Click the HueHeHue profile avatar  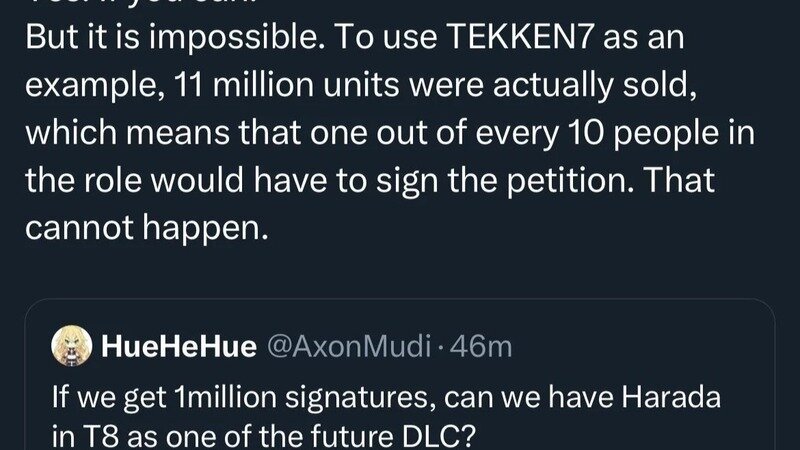[75, 346]
